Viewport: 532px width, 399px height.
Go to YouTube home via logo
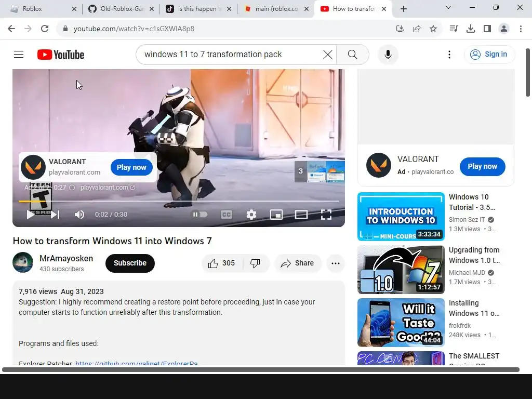(x=61, y=54)
